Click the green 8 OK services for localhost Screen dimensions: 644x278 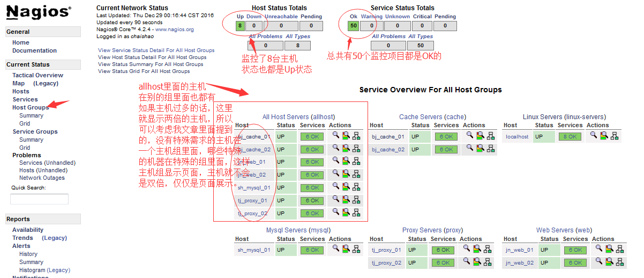click(x=570, y=136)
